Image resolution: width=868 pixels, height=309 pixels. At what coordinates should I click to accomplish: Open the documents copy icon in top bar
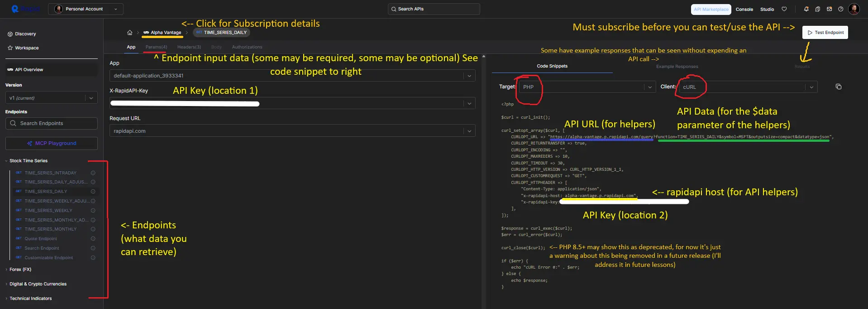click(x=818, y=9)
